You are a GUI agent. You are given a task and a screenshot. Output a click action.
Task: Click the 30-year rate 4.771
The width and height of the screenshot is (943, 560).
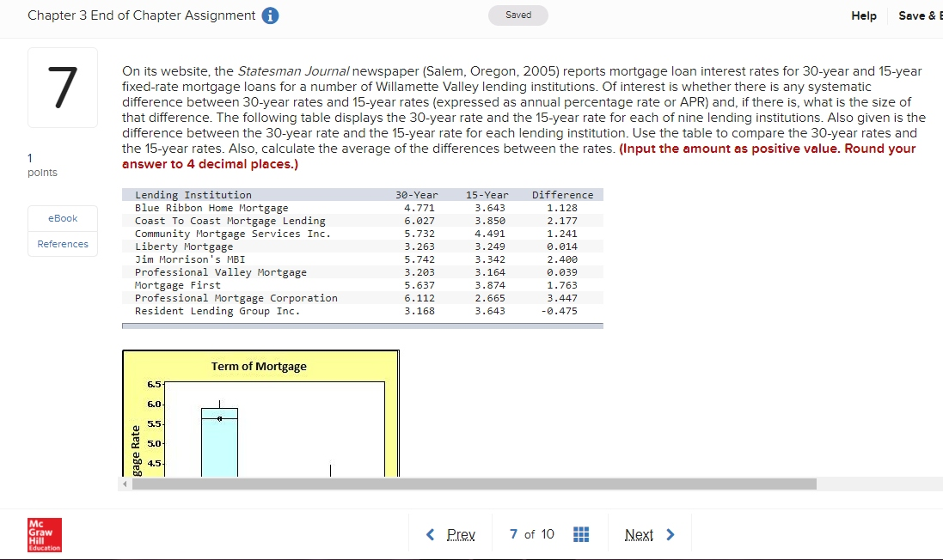(x=419, y=208)
